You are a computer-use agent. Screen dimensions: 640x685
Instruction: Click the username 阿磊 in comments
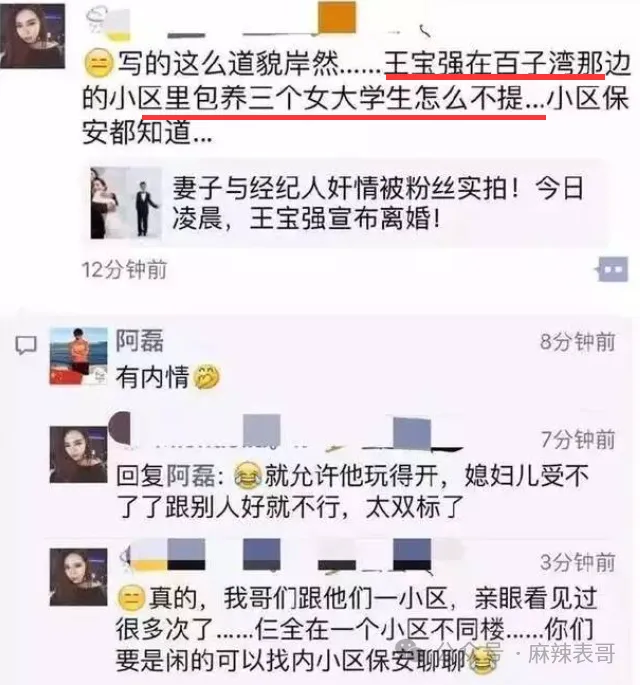139,341
